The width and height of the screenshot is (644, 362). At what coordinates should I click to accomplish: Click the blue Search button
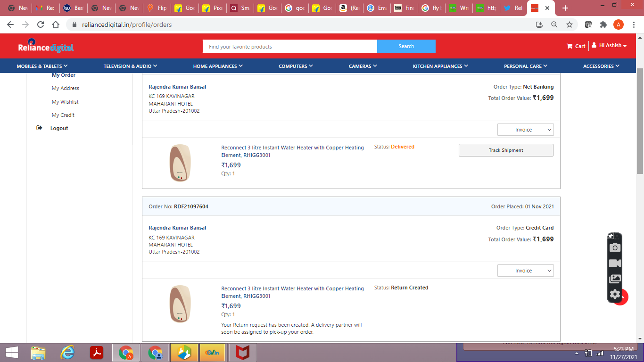[406, 46]
